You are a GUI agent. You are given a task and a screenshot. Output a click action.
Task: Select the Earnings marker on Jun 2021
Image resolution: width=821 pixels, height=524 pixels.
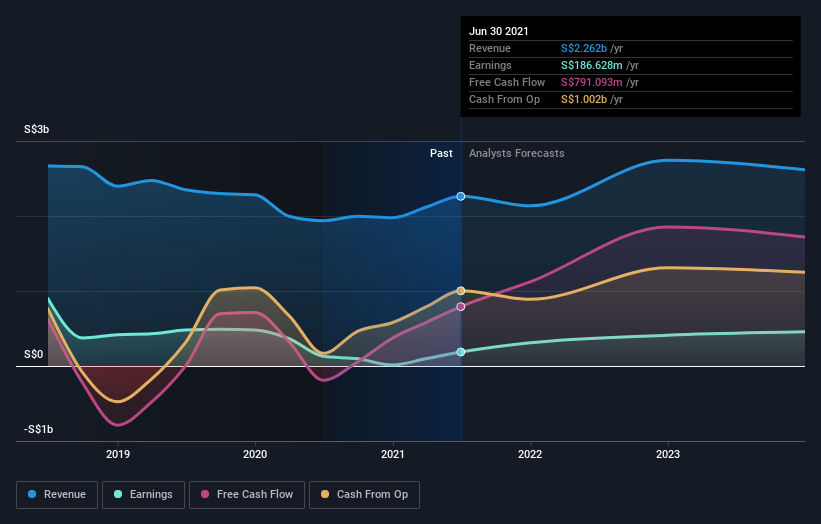coord(461,352)
